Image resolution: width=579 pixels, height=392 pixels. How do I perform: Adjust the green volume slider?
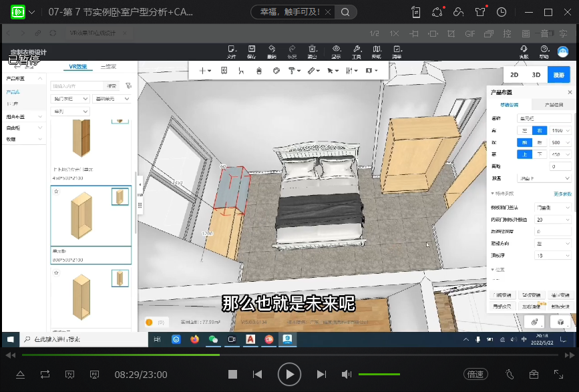click(x=379, y=375)
